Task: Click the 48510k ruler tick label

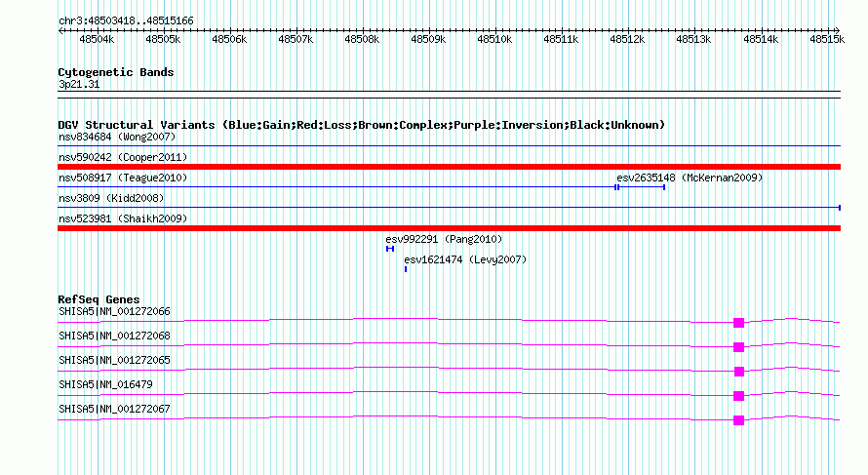Action: point(494,39)
